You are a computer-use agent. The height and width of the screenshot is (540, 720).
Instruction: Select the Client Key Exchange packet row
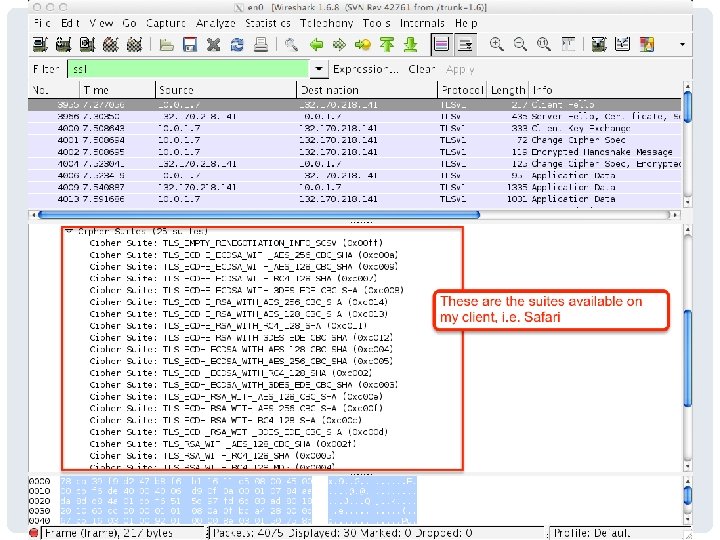point(355,128)
